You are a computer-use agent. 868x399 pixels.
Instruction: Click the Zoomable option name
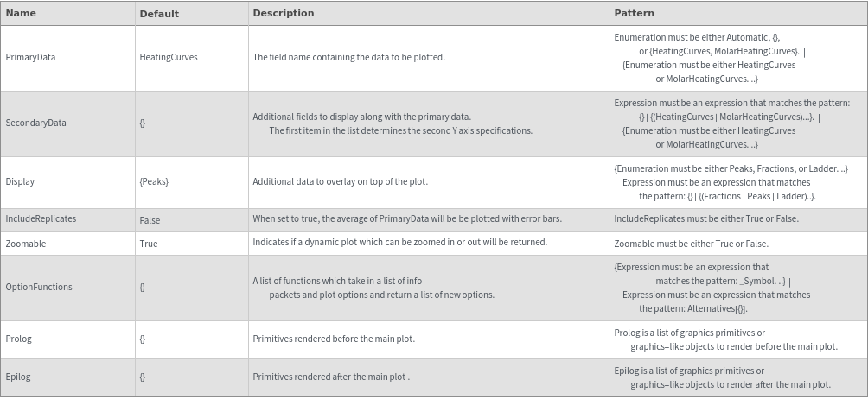[26, 244]
